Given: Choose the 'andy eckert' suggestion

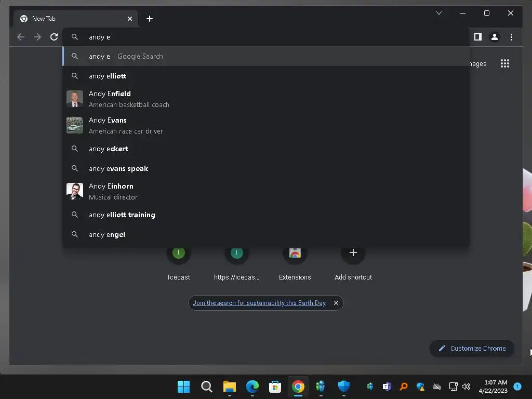Looking at the screenshot, I should point(266,149).
